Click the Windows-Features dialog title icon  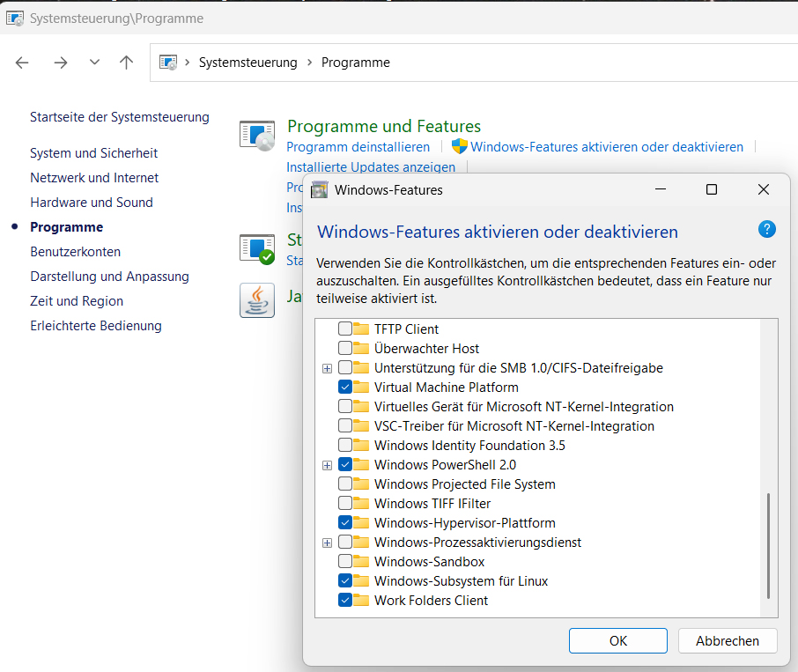[320, 189]
